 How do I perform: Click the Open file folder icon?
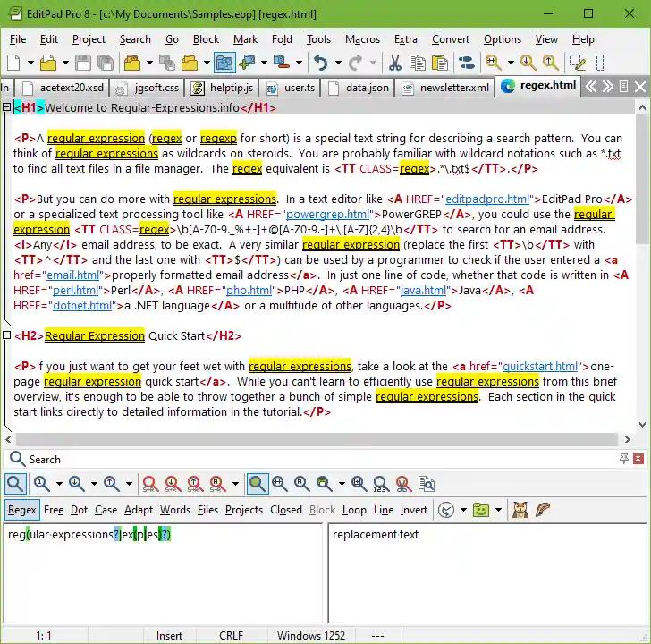[48, 63]
